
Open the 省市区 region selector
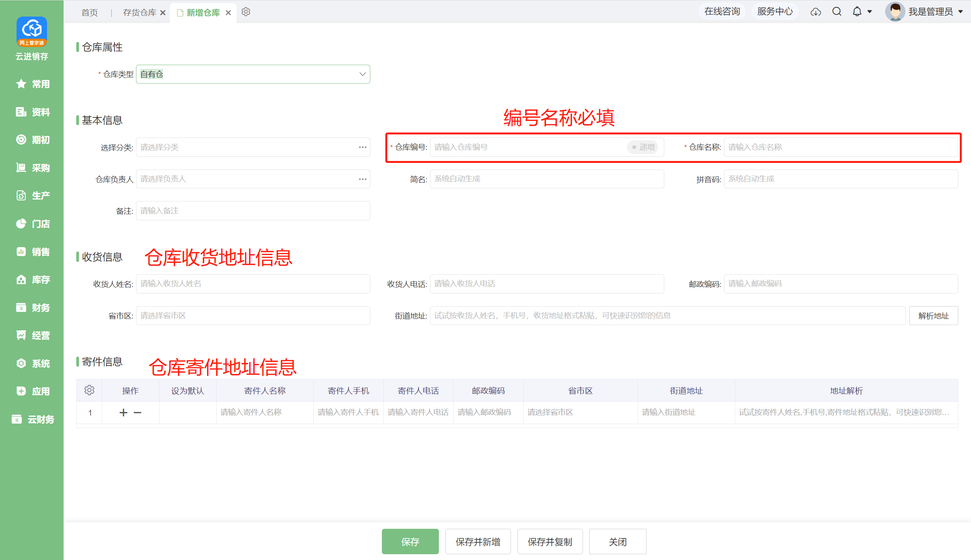tap(253, 316)
